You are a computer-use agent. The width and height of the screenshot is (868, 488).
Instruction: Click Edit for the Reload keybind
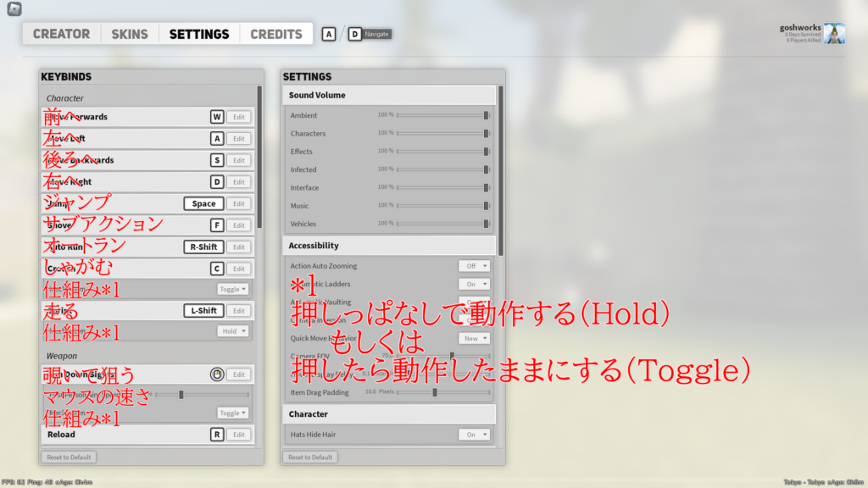click(239, 435)
